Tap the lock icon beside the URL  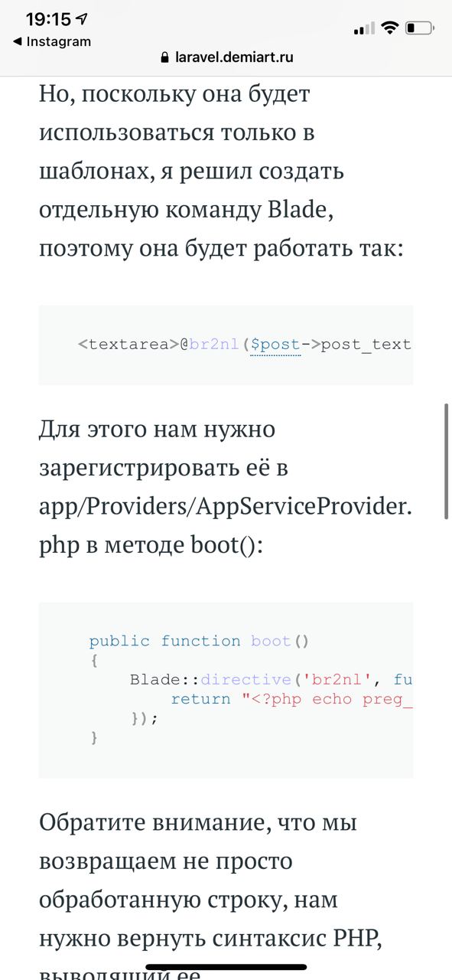(x=164, y=57)
